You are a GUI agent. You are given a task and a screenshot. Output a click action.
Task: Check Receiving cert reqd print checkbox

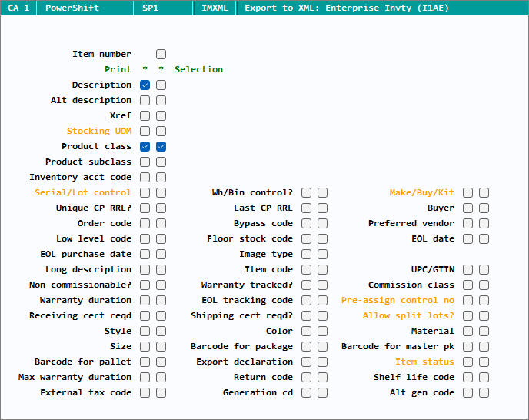pyautogui.click(x=145, y=315)
